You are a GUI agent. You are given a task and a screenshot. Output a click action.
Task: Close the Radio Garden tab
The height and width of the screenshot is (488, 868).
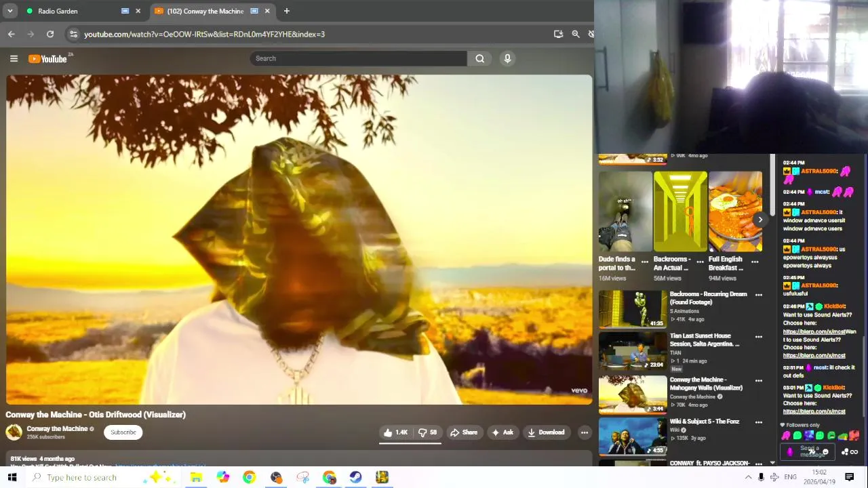tap(138, 11)
